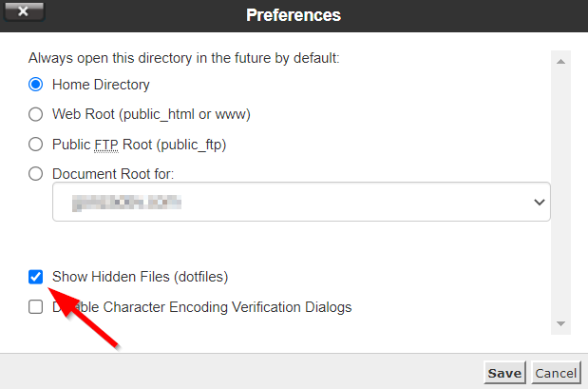588x389 pixels.
Task: Select the Home Directory radio button
Action: click(x=36, y=85)
